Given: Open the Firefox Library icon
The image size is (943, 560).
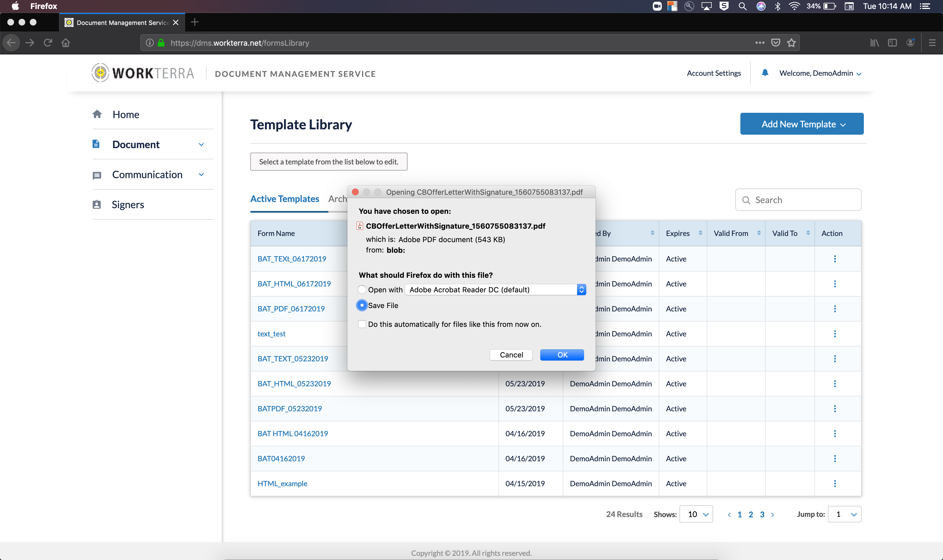Looking at the screenshot, I should pos(874,43).
